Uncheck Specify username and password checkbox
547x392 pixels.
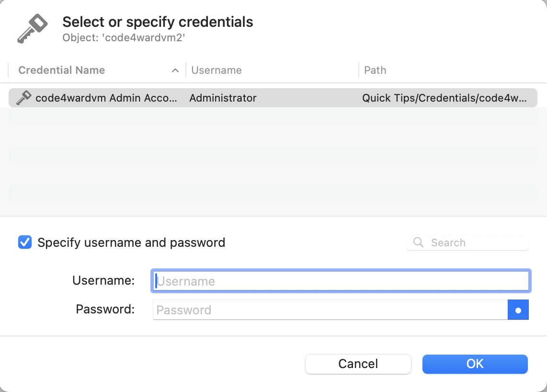[25, 242]
